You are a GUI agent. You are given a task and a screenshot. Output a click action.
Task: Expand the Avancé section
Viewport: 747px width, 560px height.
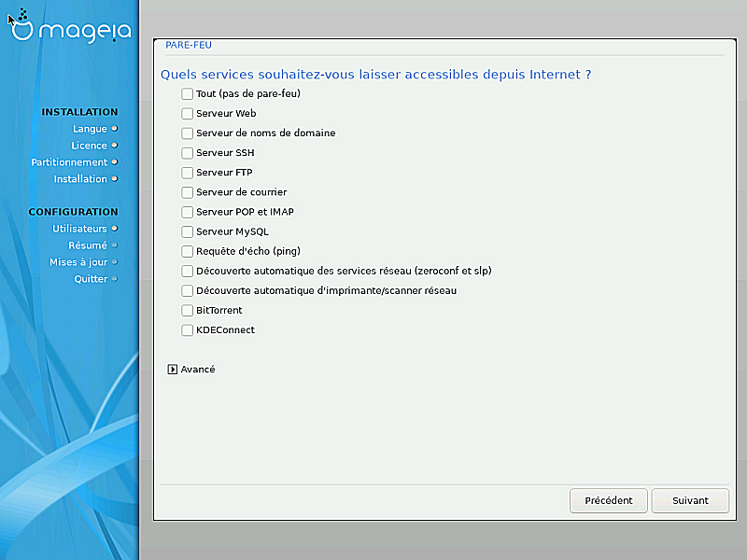pyautogui.click(x=173, y=370)
